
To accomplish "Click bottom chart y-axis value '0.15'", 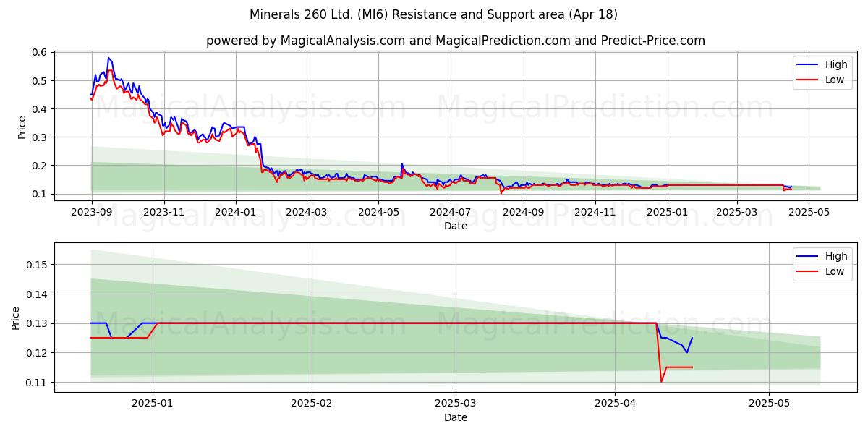I will (x=36, y=265).
